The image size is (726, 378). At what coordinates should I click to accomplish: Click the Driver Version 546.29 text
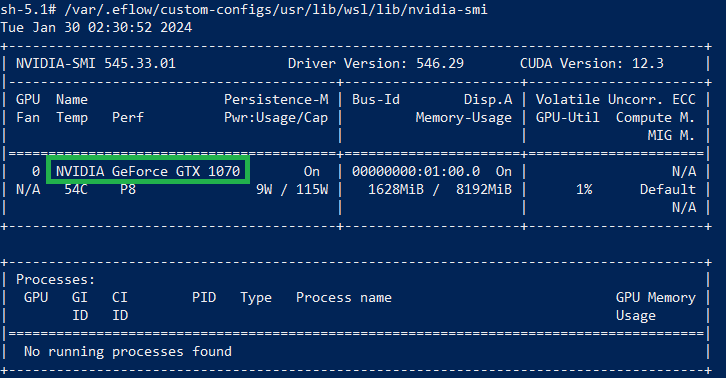[376, 63]
